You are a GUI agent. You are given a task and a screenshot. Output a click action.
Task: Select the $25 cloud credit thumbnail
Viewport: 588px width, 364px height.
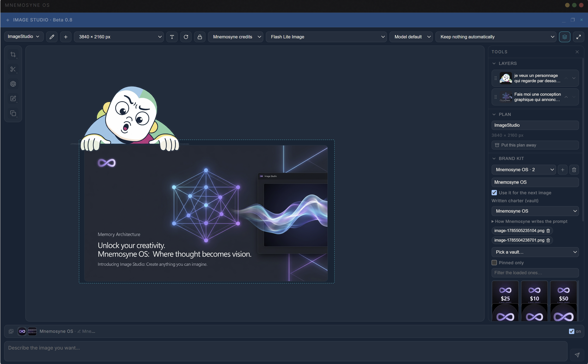tap(505, 292)
